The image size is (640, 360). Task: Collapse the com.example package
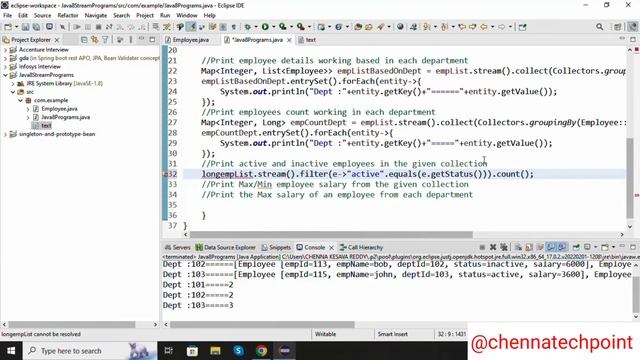pyautogui.click(x=20, y=100)
